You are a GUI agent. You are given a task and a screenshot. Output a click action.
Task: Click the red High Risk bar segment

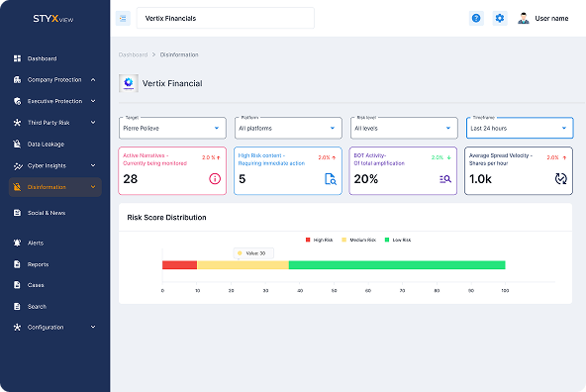coord(180,265)
